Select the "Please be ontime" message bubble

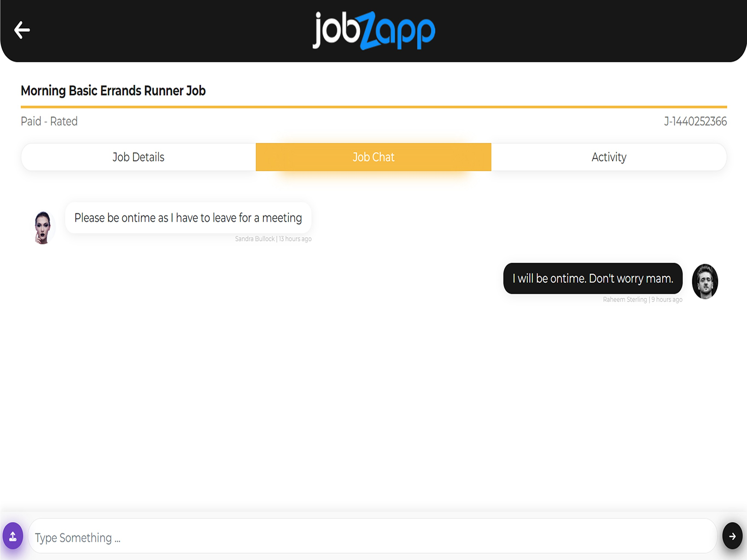[188, 218]
